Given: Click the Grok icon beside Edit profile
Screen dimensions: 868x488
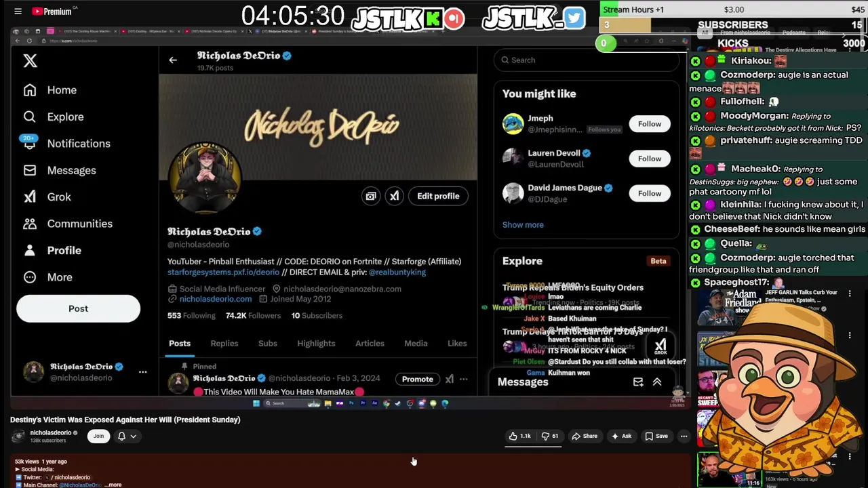Looking at the screenshot, I should pos(394,196).
